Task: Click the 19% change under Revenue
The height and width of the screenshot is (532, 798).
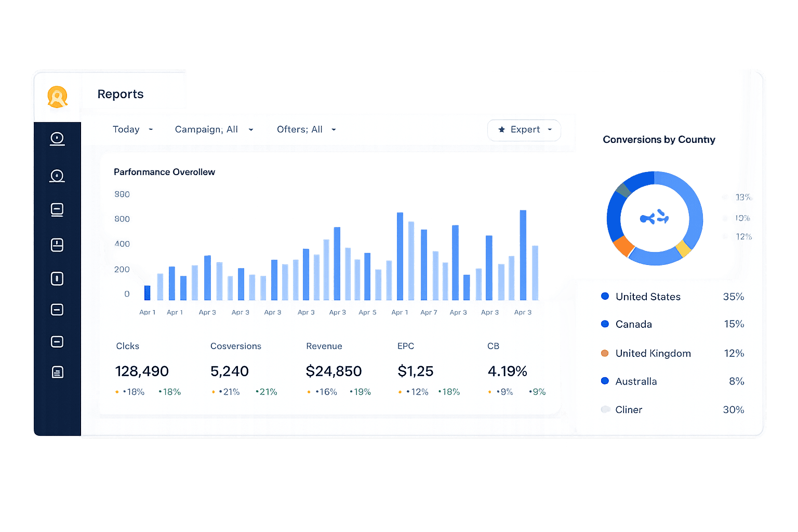Action: (360, 392)
